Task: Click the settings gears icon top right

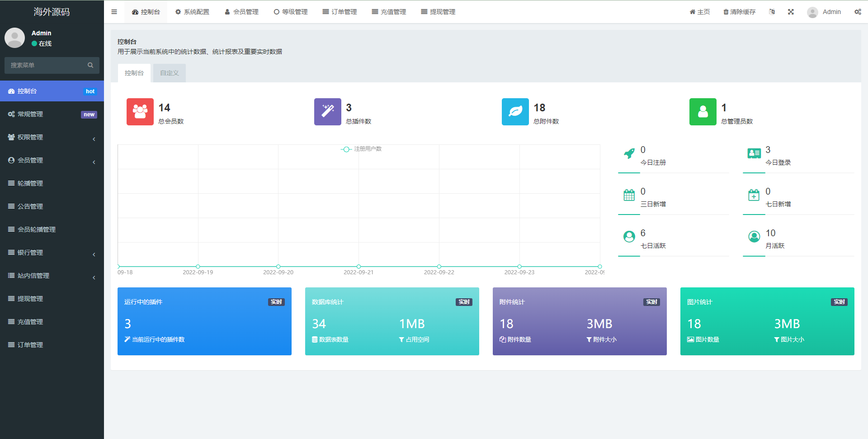Action: [x=857, y=12]
